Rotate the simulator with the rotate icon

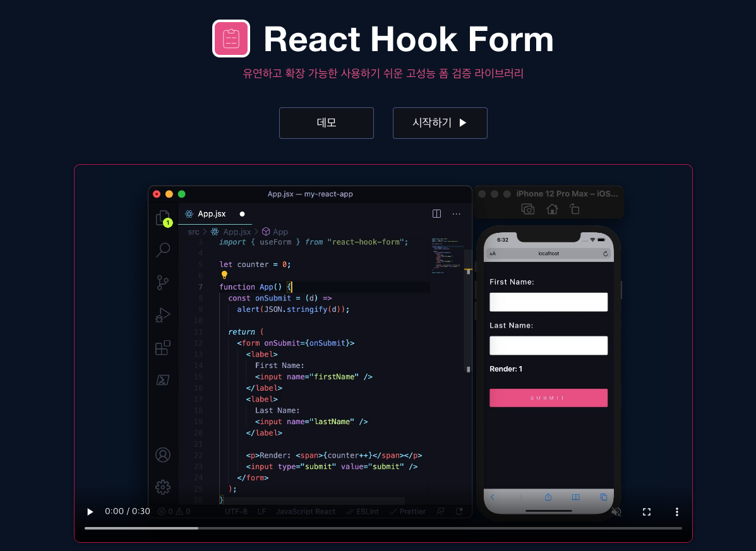click(x=574, y=209)
